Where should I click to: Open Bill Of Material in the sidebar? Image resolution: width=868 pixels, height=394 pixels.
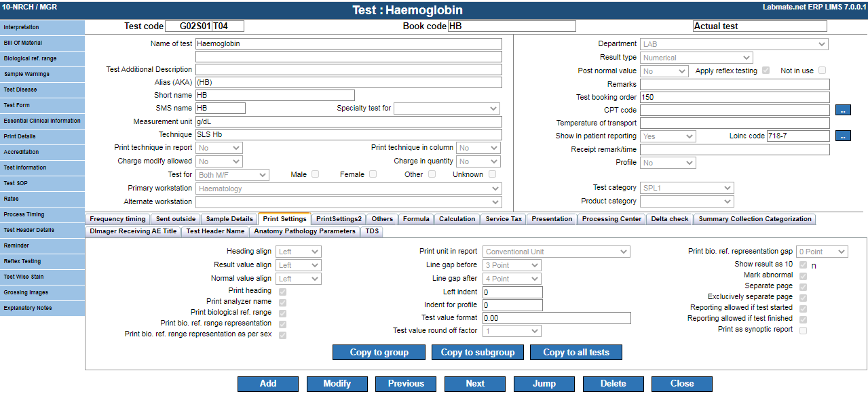(x=42, y=43)
